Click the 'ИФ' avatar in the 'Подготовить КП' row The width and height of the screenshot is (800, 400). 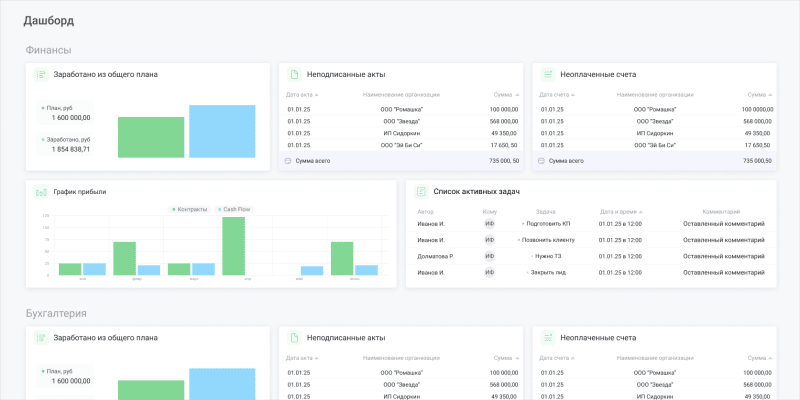pos(490,224)
